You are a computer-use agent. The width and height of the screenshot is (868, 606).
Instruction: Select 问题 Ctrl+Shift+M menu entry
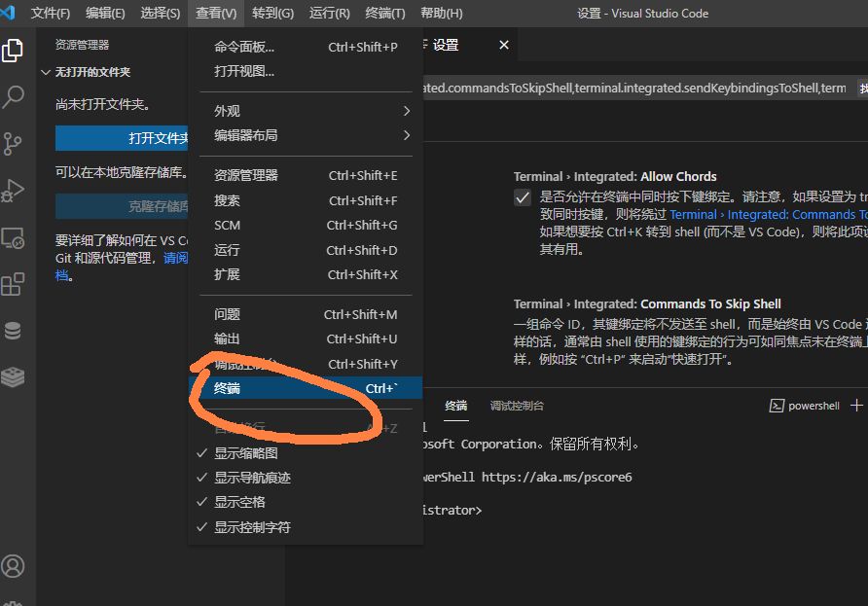(x=306, y=314)
